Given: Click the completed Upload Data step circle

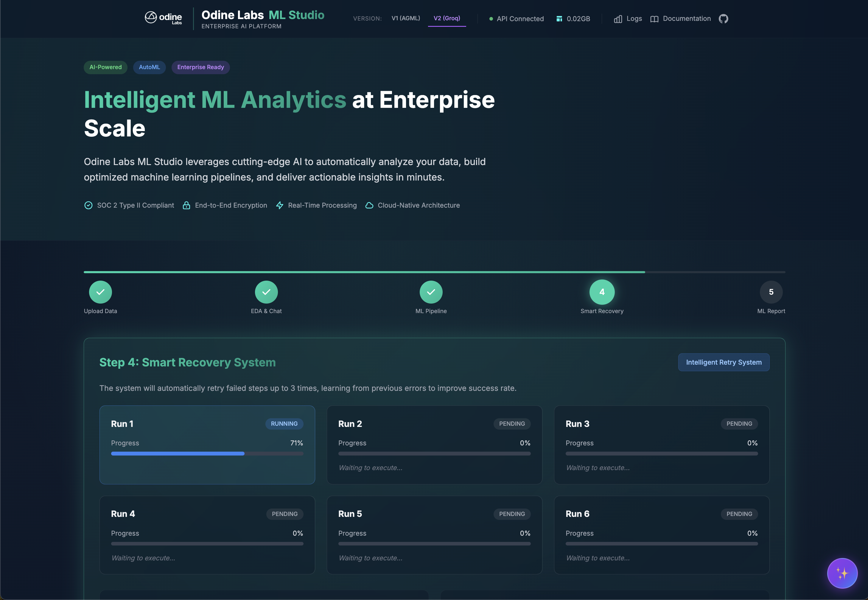Looking at the screenshot, I should (x=100, y=292).
